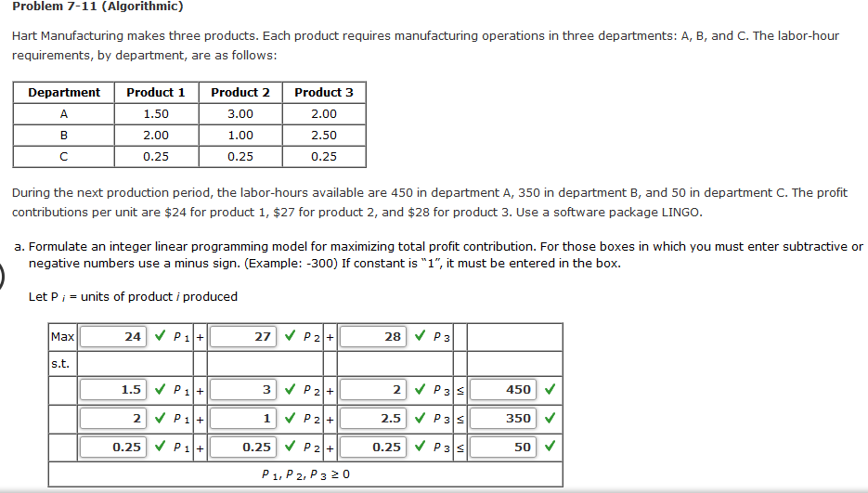The image size is (868, 493).
Task: Click the 'Product 2' column header
Action: (x=240, y=93)
